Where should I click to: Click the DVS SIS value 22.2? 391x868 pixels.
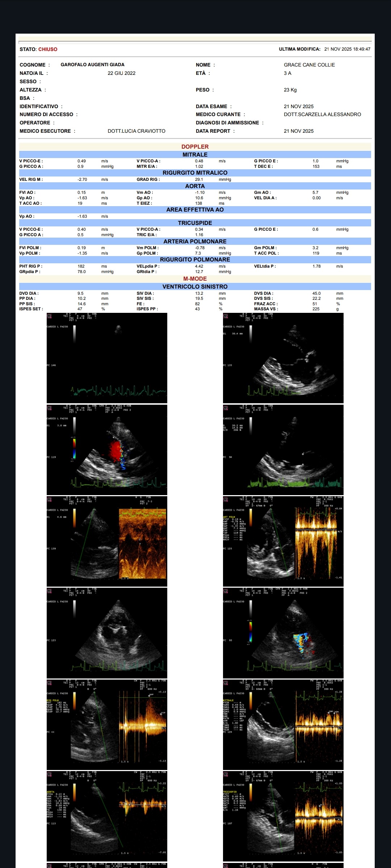pyautogui.click(x=317, y=298)
